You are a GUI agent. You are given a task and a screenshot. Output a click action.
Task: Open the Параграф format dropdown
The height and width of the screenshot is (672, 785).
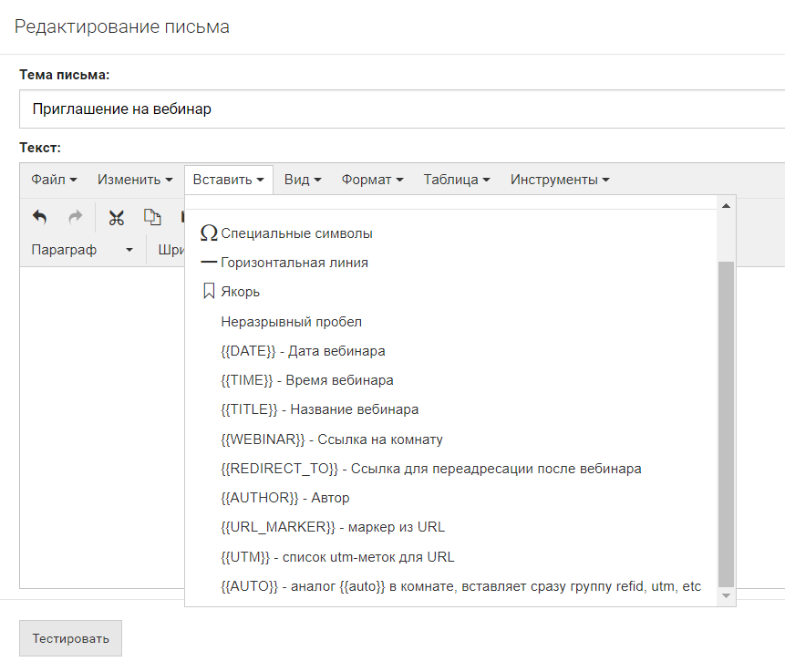click(x=82, y=249)
